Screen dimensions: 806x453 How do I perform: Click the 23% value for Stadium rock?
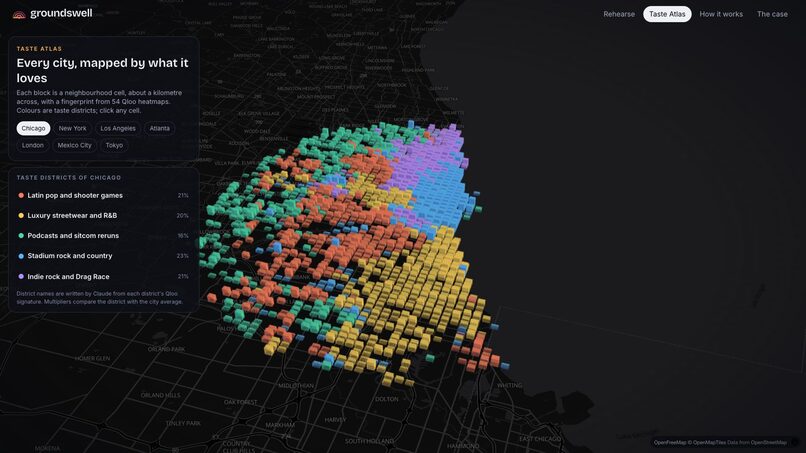pos(182,256)
